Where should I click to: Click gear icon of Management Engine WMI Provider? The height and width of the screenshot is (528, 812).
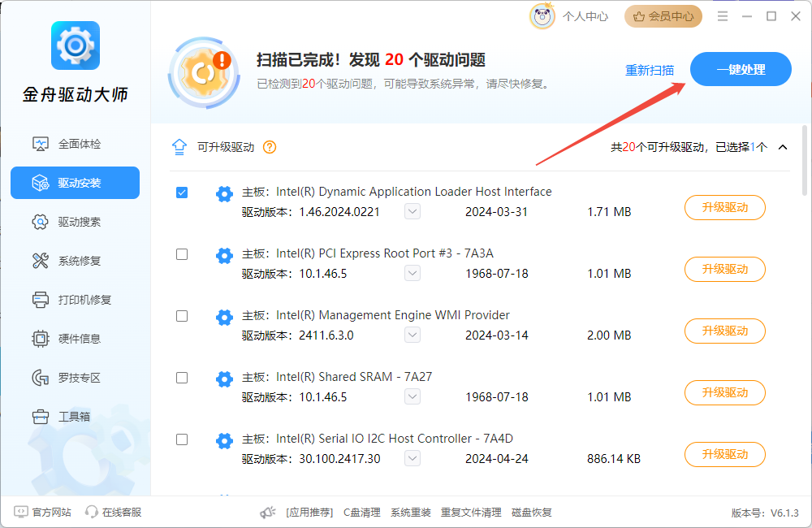pos(224,317)
